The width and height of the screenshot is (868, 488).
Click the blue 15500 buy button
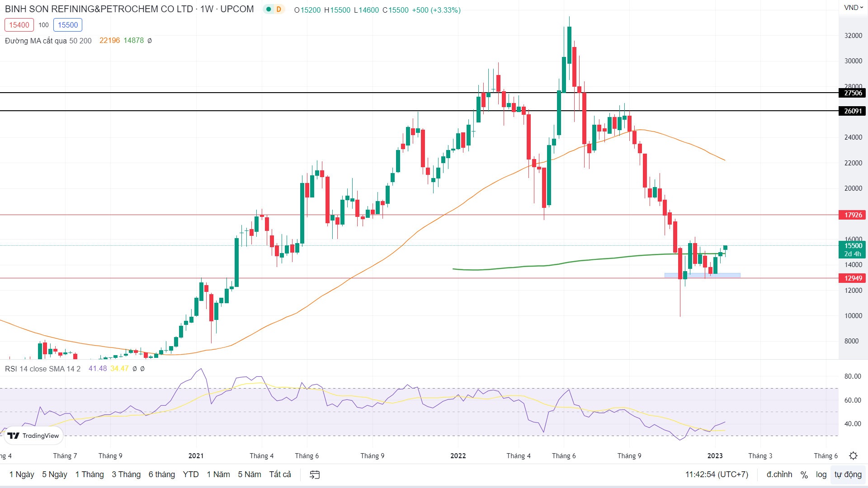[x=68, y=25]
